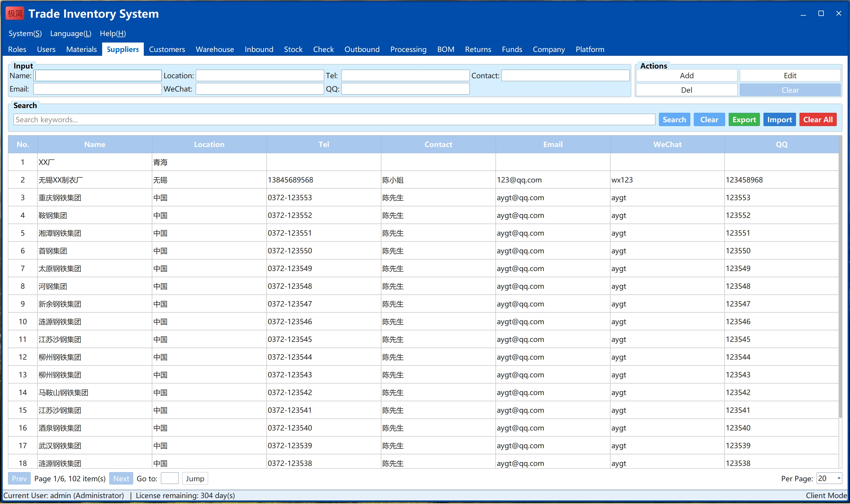Screen dimensions: 850x504
Task: Click the search keywords box
Action: (x=334, y=120)
